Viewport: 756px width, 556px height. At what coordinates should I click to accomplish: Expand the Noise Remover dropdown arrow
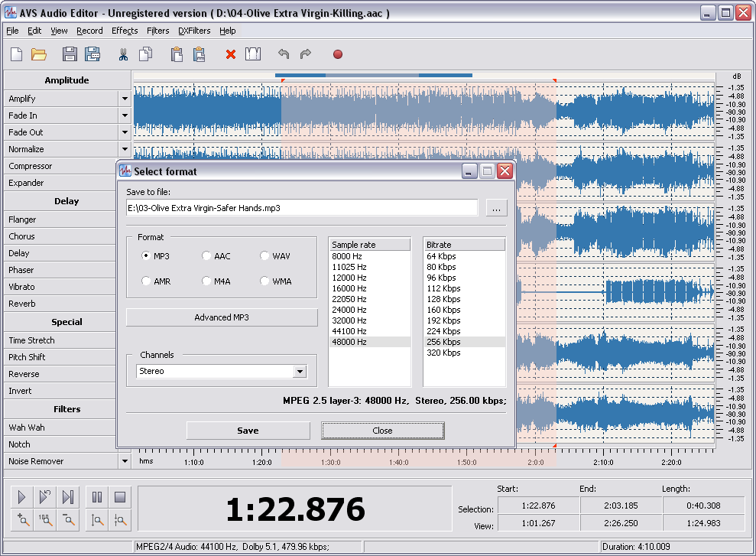tap(125, 461)
